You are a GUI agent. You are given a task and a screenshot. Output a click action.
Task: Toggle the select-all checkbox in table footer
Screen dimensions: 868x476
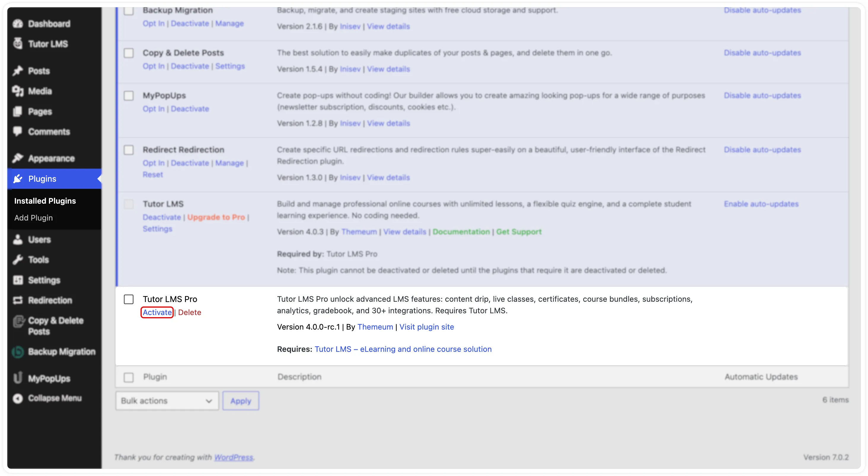[x=128, y=377]
